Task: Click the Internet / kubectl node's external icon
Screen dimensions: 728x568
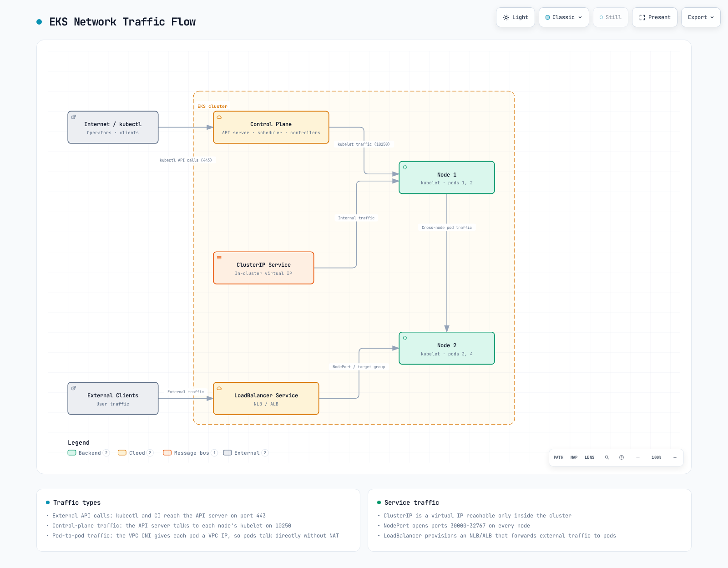Action: click(74, 117)
